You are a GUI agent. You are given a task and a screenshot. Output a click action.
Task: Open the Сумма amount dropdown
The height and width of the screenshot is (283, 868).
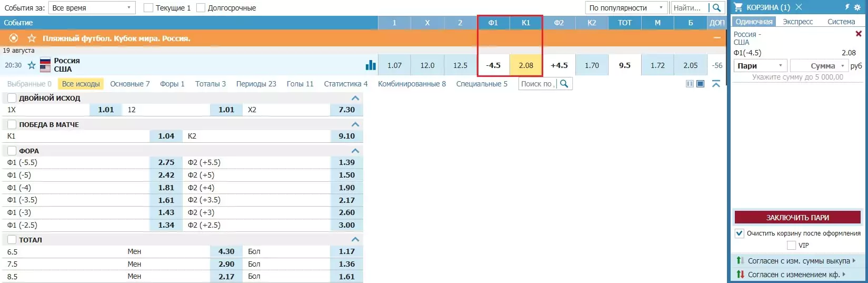[819, 66]
